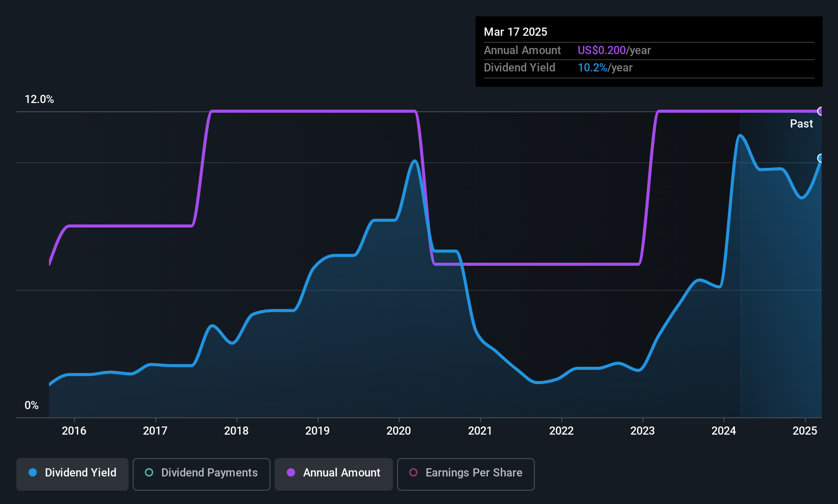Click the 2023 x-axis label

tap(643, 431)
